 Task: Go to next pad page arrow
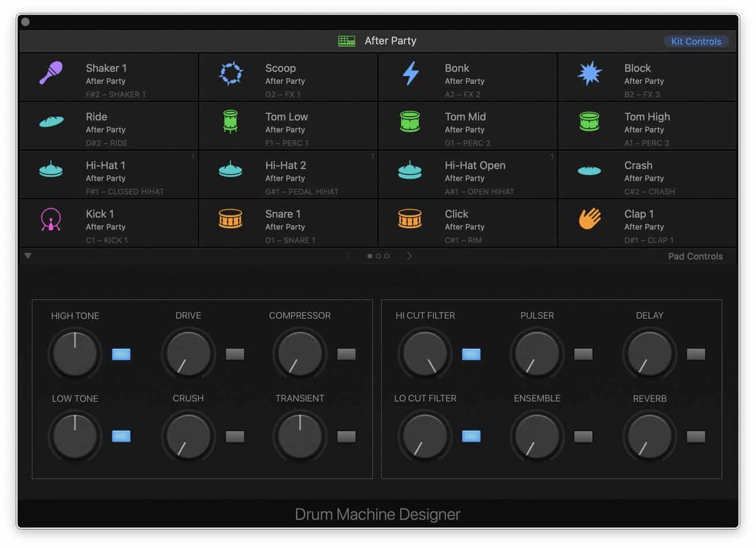point(409,256)
